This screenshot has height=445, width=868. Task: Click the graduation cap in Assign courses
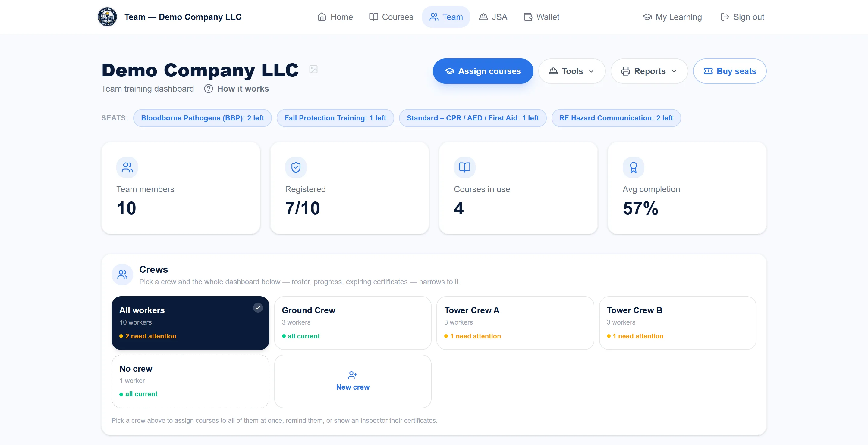click(449, 71)
